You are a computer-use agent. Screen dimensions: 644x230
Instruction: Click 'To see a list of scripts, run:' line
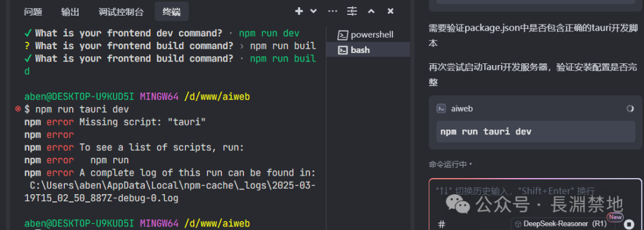point(134,148)
